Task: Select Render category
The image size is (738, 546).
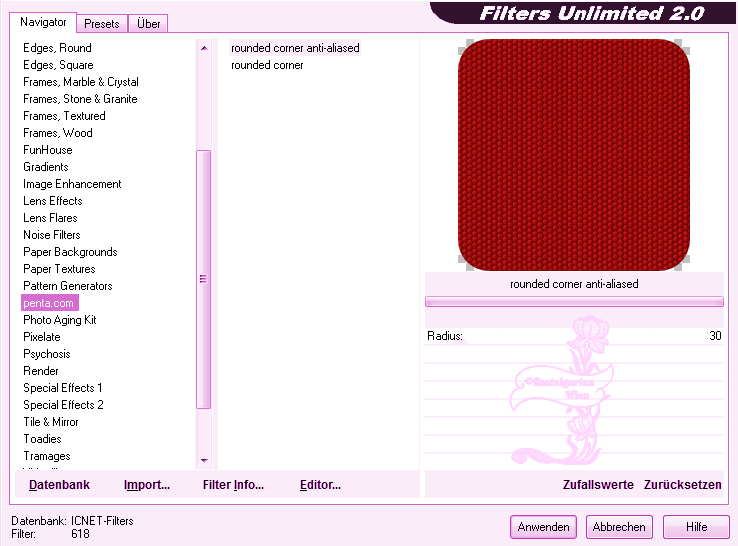Action: 40,370
